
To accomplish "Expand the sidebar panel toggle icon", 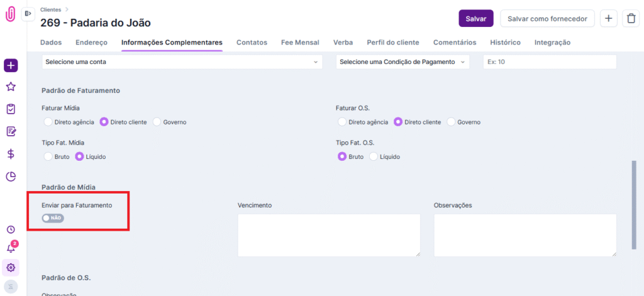I will click(28, 14).
